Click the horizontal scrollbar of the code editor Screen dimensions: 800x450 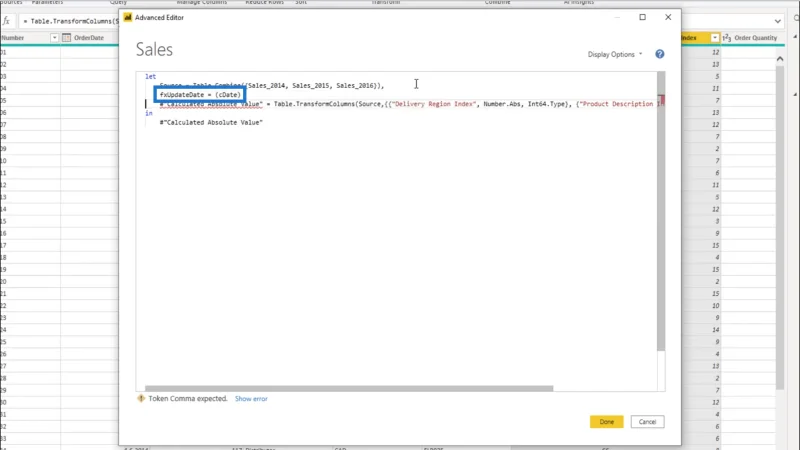[349, 388]
